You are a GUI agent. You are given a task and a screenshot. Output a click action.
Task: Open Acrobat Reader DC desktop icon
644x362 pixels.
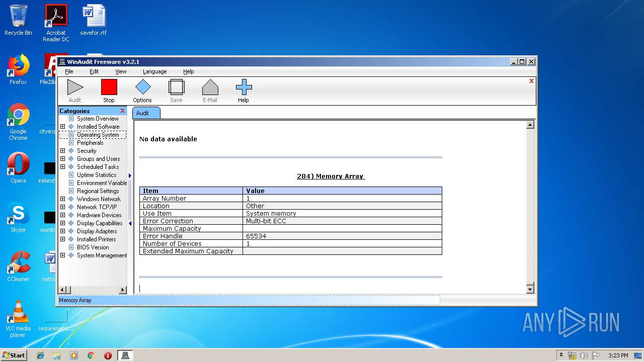click(56, 23)
